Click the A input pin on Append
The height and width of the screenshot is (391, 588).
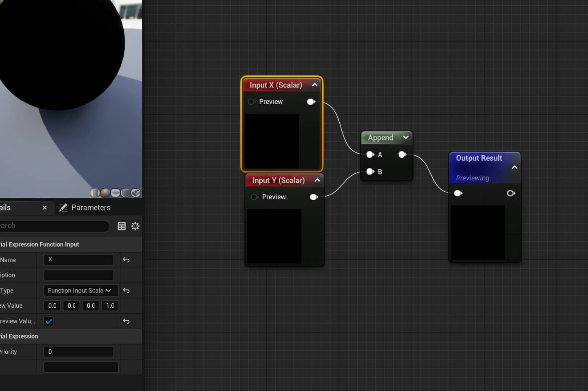tap(370, 154)
